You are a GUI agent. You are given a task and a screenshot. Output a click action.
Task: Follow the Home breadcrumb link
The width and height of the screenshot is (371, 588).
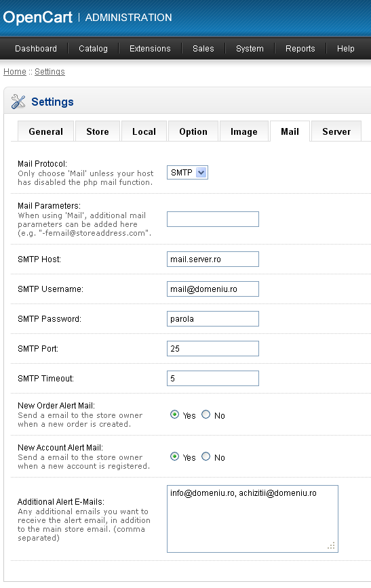click(15, 72)
